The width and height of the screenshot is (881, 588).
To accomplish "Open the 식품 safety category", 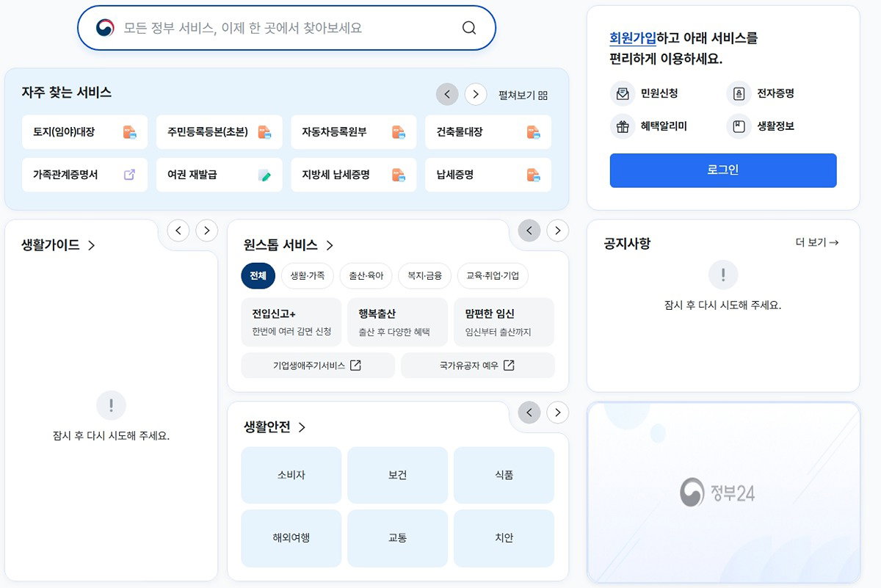I will 504,475.
